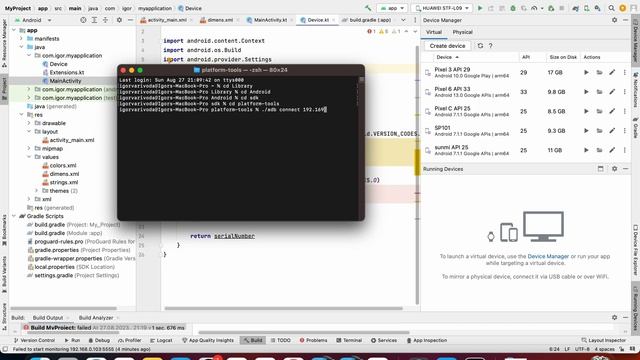Edit Pixel 3 API 29 device
640x360 pixels.
[612, 72]
